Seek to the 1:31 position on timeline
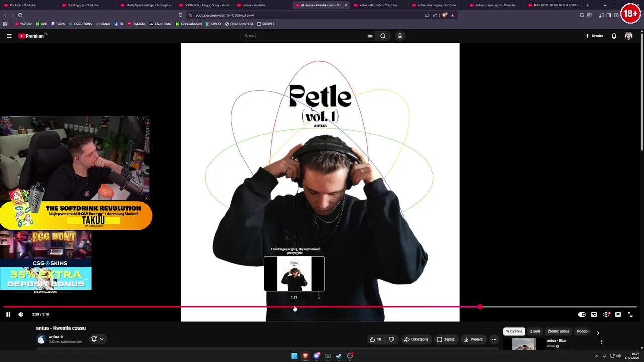The height and width of the screenshot is (362, 644). [294, 307]
